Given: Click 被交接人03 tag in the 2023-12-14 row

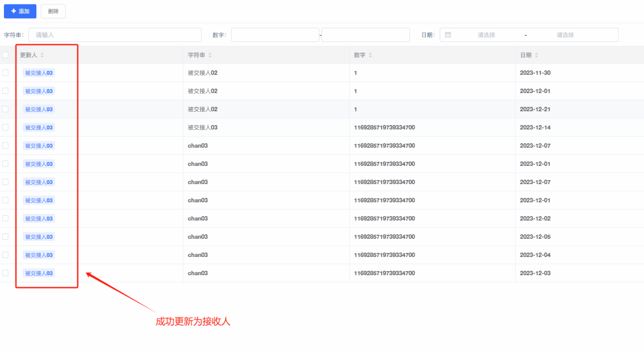Looking at the screenshot, I should click(x=39, y=128).
